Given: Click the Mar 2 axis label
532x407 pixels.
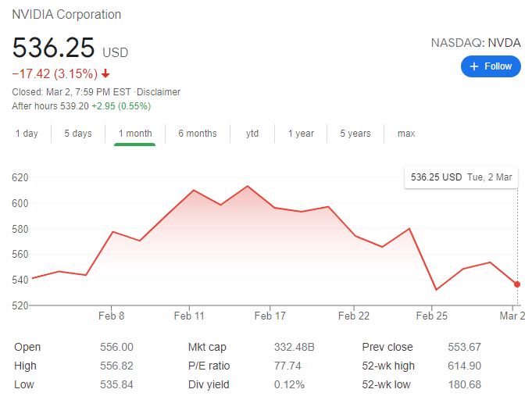Looking at the screenshot, I should [512, 316].
